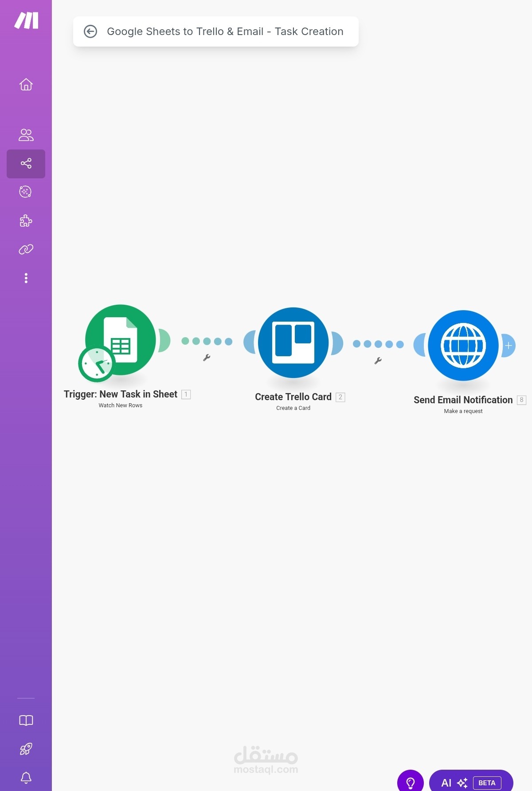Click the 'Send Email Notification' label

pos(463,400)
